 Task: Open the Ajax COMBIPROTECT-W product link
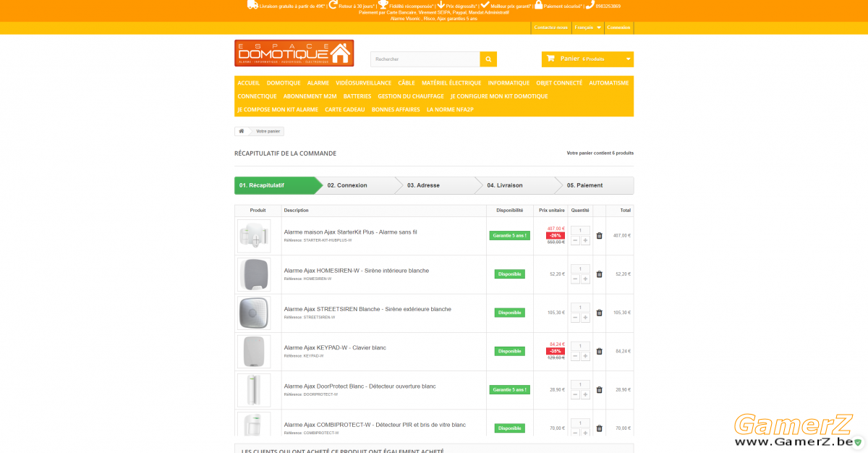(375, 425)
